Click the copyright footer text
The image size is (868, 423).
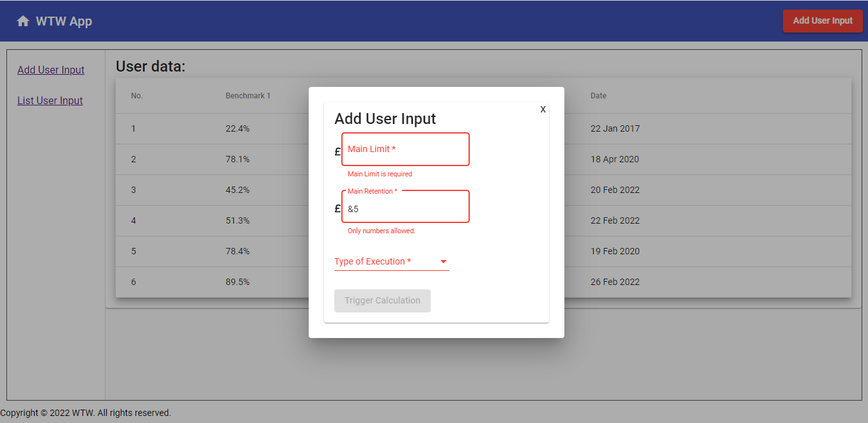86,413
